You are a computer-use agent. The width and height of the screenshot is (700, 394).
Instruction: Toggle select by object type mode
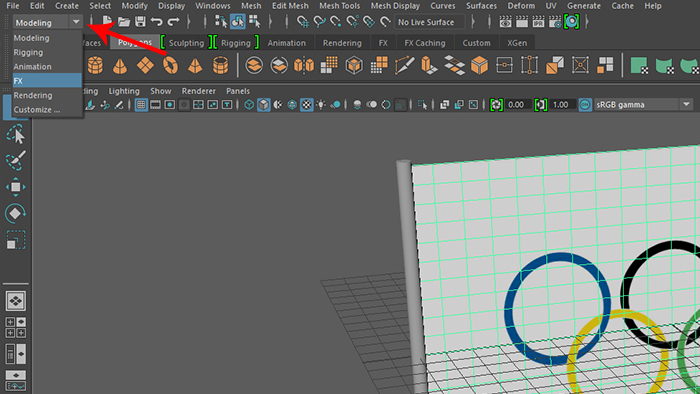pos(238,21)
